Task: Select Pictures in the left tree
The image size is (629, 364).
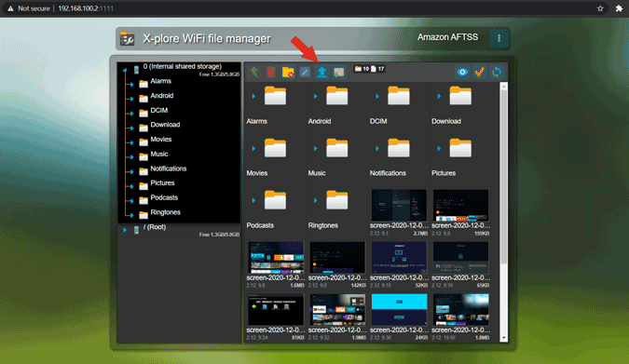Action: pos(162,182)
